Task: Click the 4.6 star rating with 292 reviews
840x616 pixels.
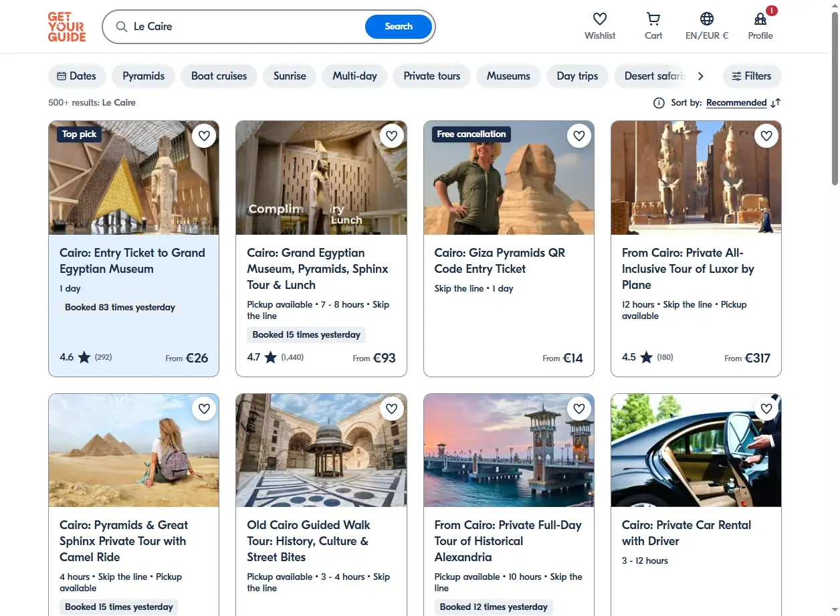Action: pos(86,357)
